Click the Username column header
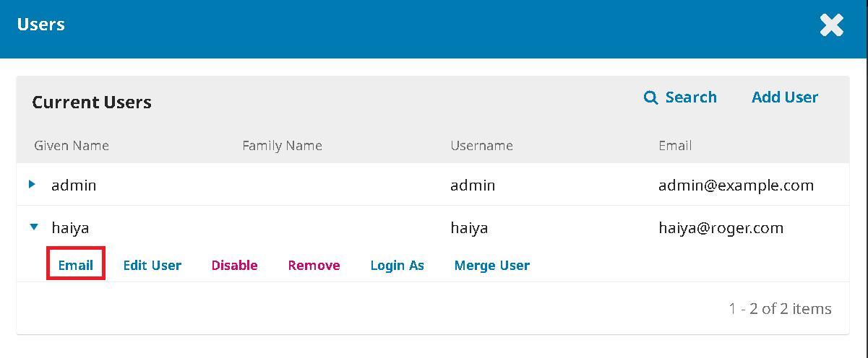The image size is (868, 358). coord(481,146)
